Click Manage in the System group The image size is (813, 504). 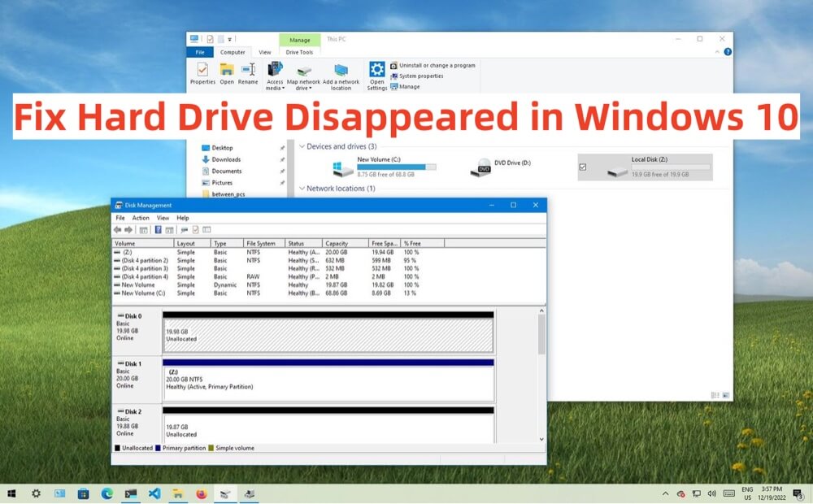pos(405,87)
